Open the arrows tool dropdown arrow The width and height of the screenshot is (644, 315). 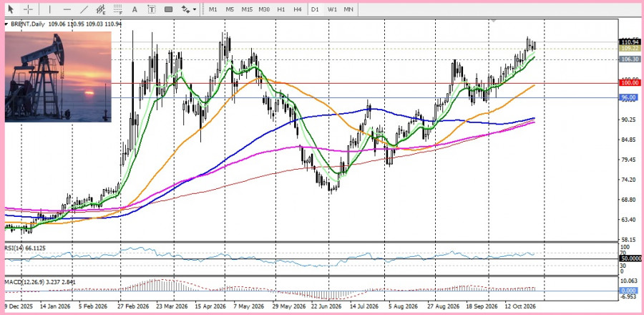[194, 9]
